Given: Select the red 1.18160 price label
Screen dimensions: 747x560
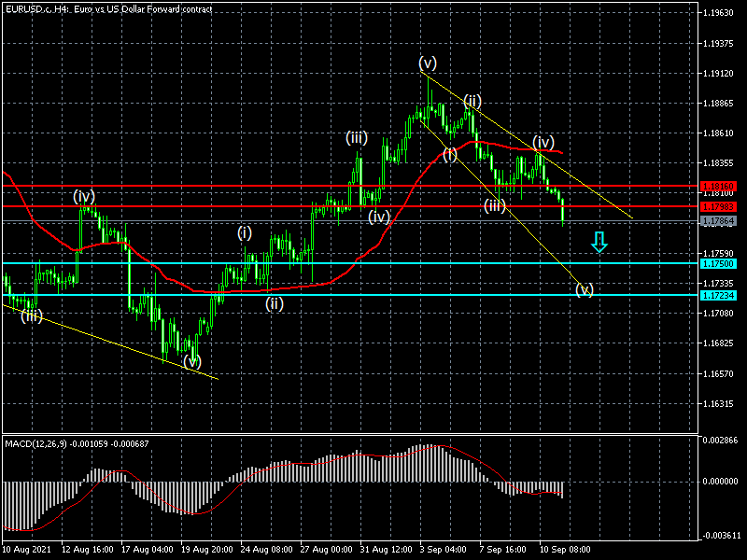Looking at the screenshot, I should click(x=720, y=187).
